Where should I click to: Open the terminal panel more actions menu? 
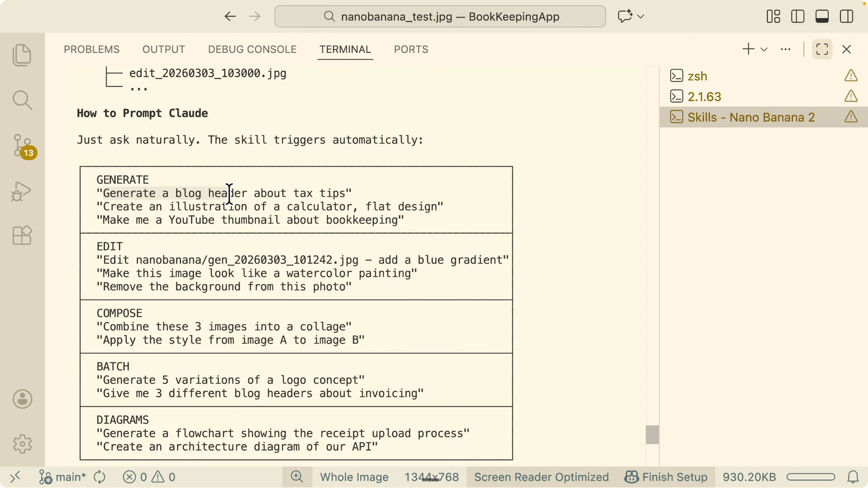pyautogui.click(x=786, y=49)
